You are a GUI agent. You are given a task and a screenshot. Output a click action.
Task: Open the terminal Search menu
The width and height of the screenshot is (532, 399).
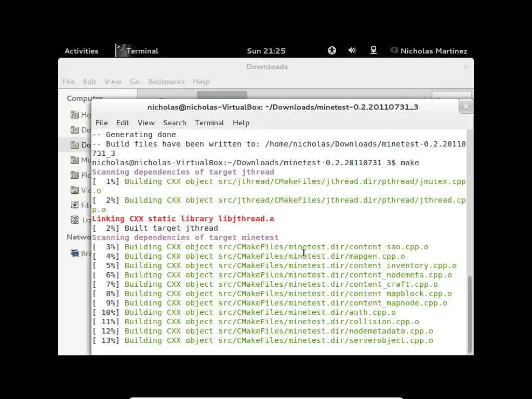tap(175, 123)
